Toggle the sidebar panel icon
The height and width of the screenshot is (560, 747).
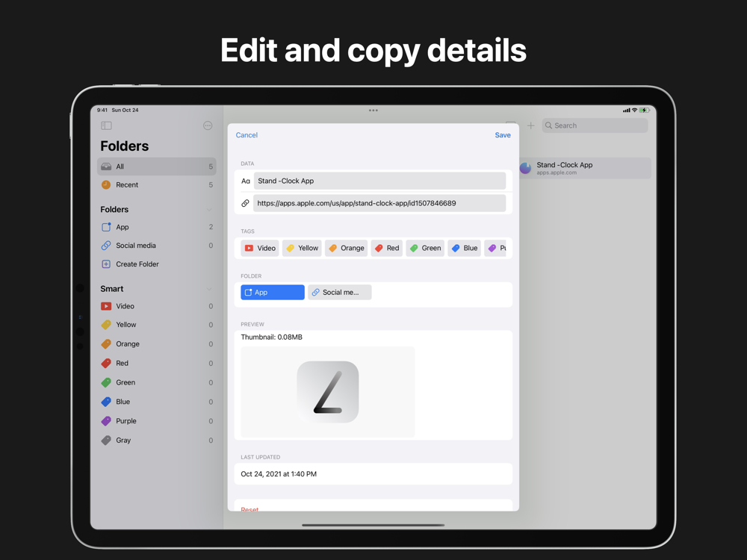point(106,125)
